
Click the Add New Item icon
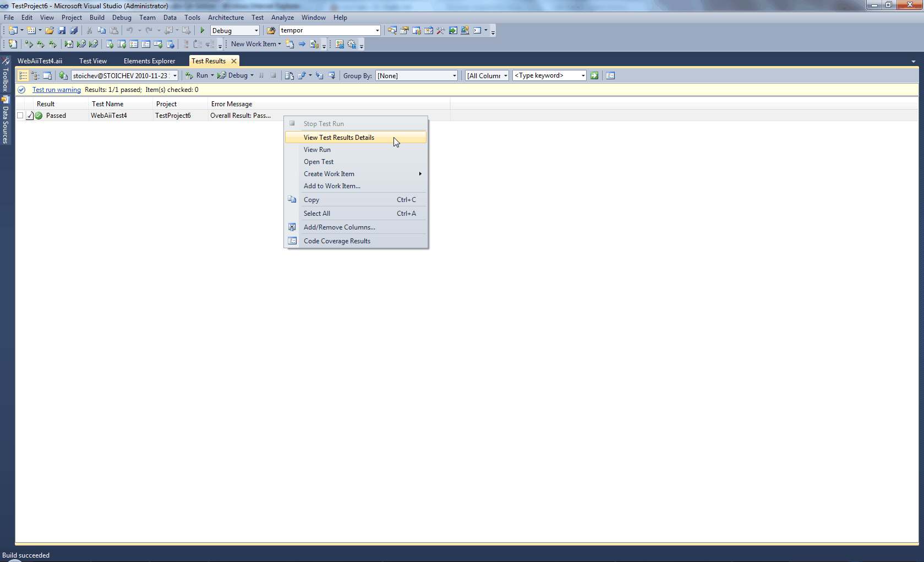point(31,31)
